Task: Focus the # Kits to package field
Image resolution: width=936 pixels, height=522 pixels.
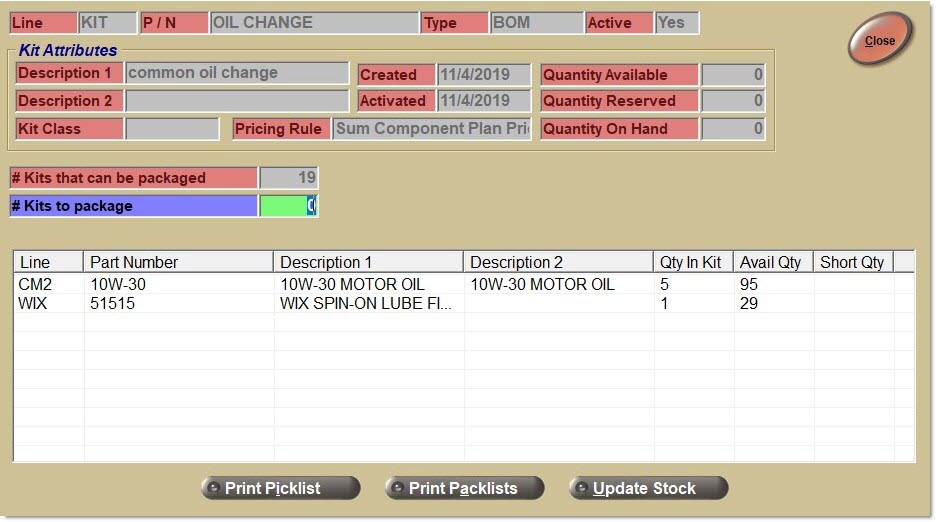Action: pos(288,206)
